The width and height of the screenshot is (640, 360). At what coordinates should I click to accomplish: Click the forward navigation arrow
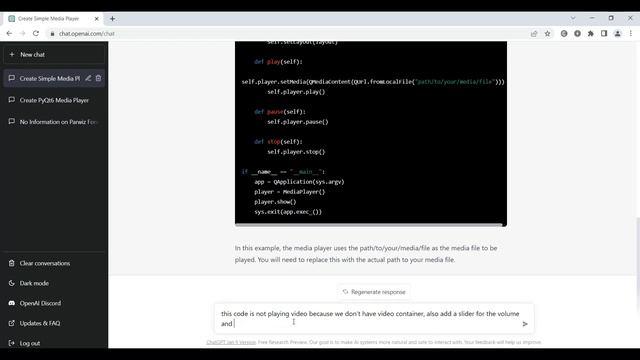(22, 33)
